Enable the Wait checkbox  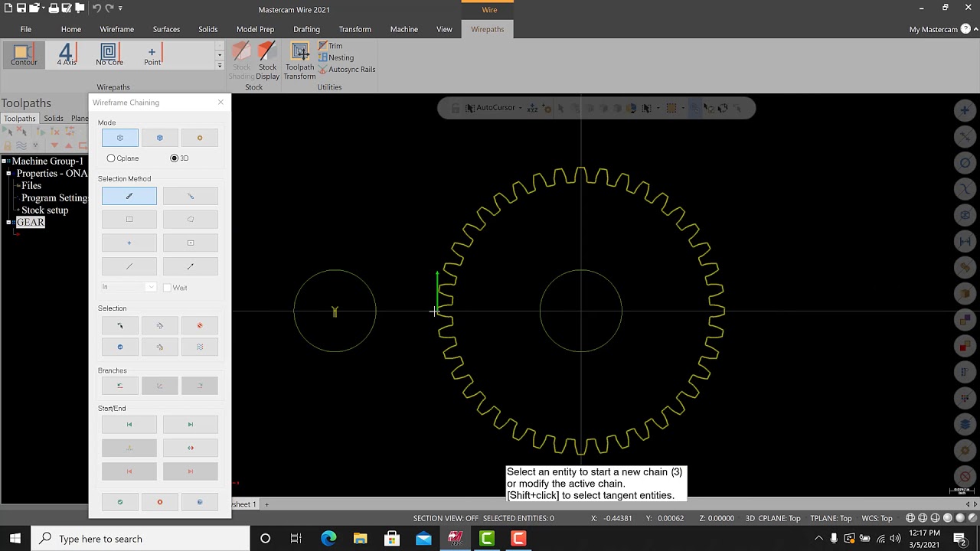coord(167,288)
